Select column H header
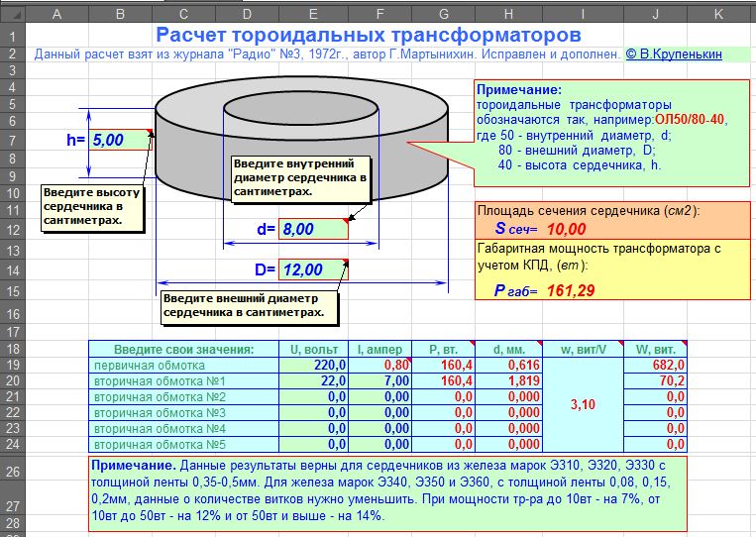This screenshot has width=756, height=537. tap(508, 15)
